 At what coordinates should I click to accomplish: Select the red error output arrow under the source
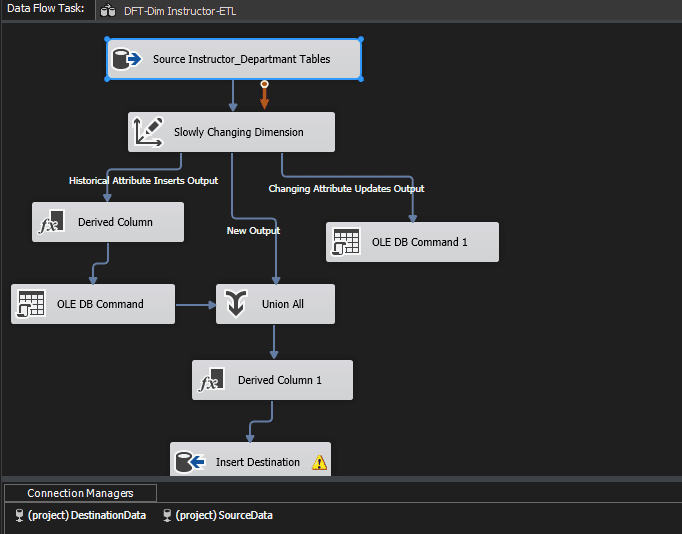pyautogui.click(x=264, y=95)
